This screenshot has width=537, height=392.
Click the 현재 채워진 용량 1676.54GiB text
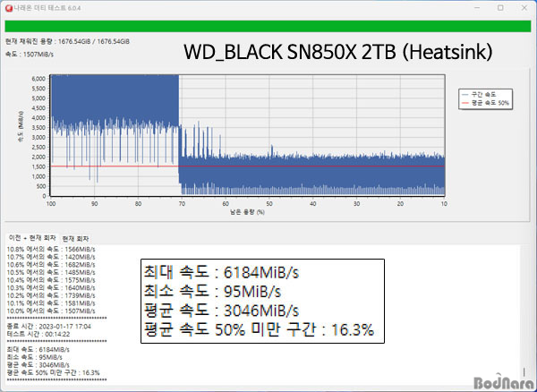67,41
